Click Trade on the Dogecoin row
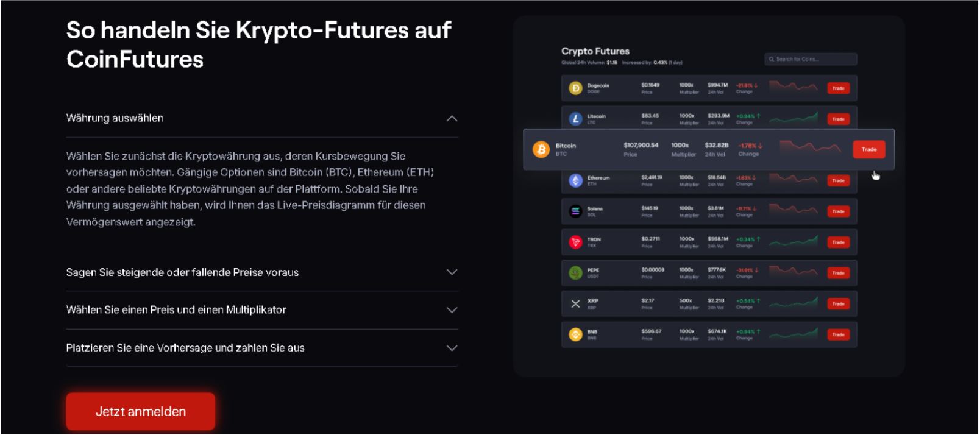980x435 pixels. coord(839,87)
